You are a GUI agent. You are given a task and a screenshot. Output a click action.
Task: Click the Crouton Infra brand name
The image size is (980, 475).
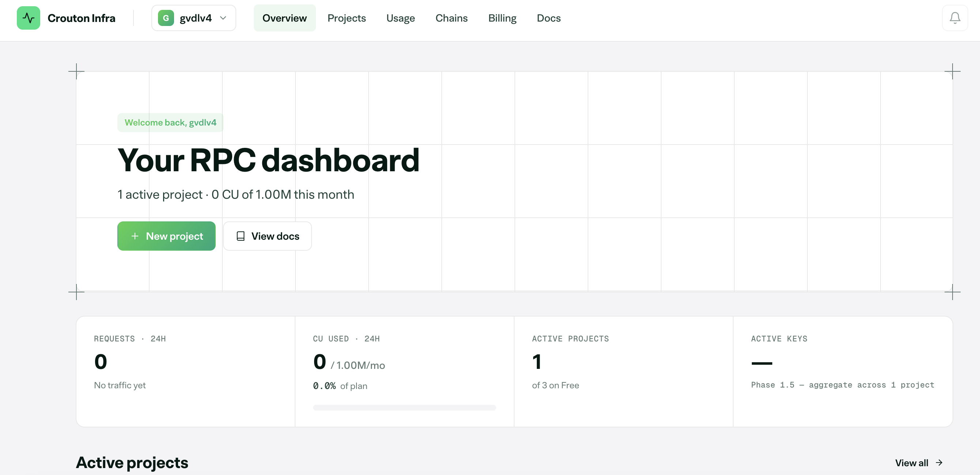pyautogui.click(x=82, y=18)
